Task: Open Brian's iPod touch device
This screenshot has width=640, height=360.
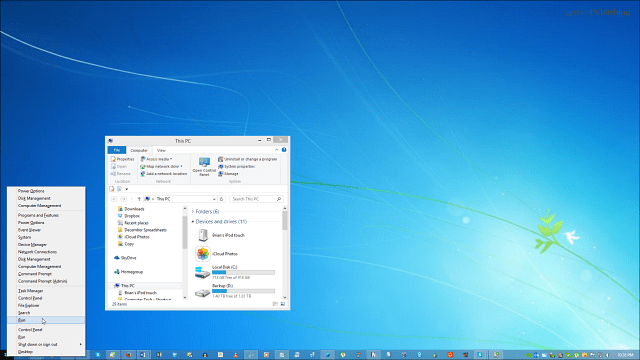Action: click(x=220, y=235)
